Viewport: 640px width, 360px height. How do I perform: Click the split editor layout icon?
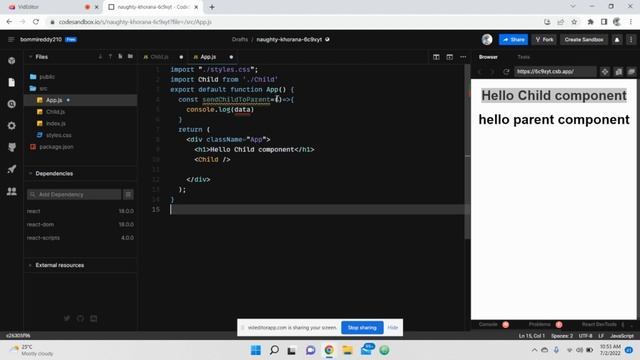[436, 57]
